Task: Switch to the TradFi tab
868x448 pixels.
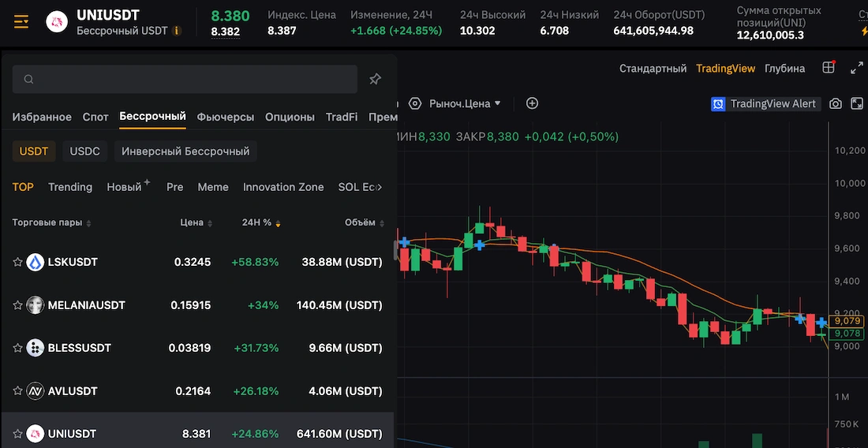Action: 342,118
